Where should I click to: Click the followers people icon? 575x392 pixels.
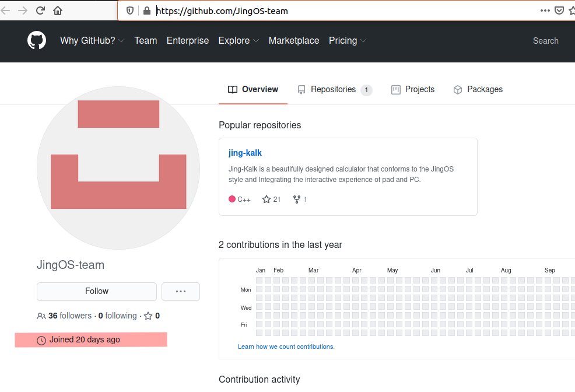[41, 316]
